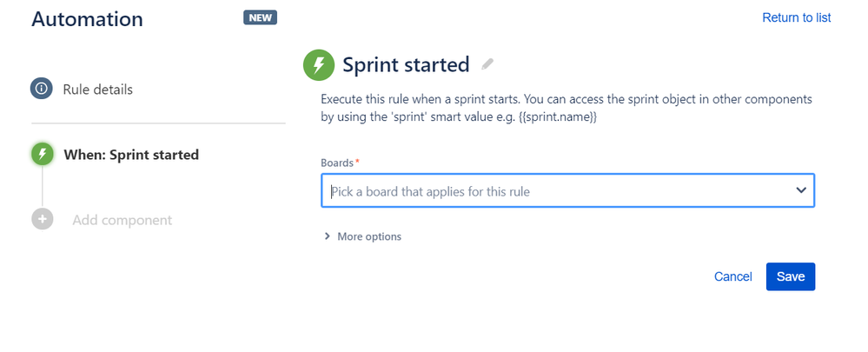The width and height of the screenshot is (868, 352).
Task: Return to list of rules
Action: (x=797, y=17)
